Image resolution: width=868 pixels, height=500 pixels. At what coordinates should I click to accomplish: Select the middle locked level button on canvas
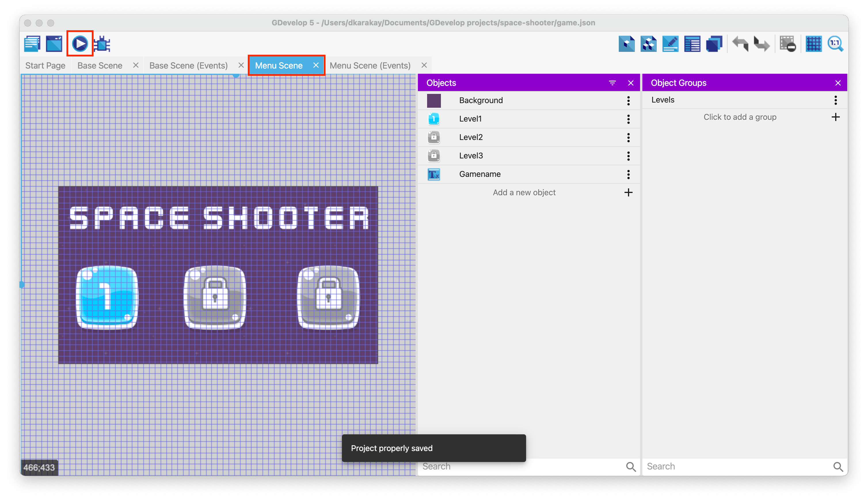coord(215,298)
